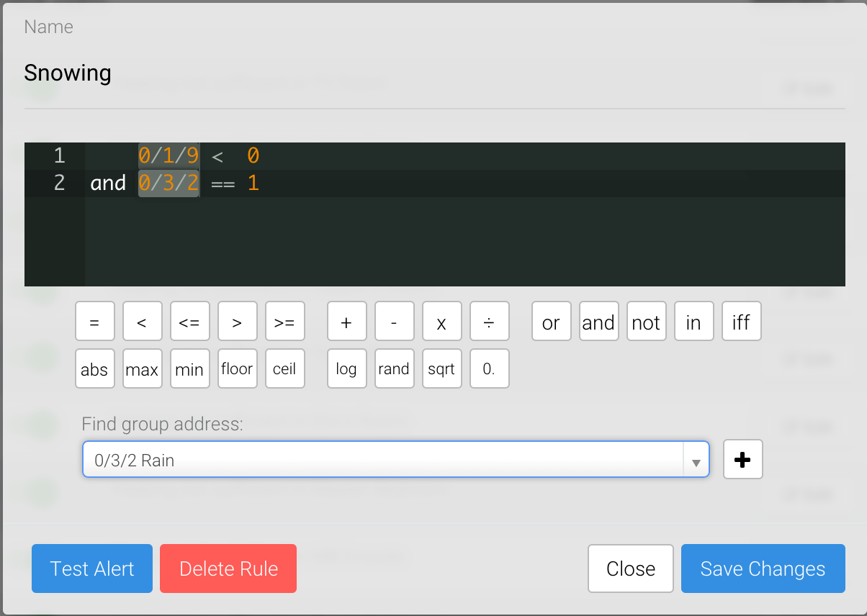
Task: Insert the addition plus operator
Action: [346, 321]
